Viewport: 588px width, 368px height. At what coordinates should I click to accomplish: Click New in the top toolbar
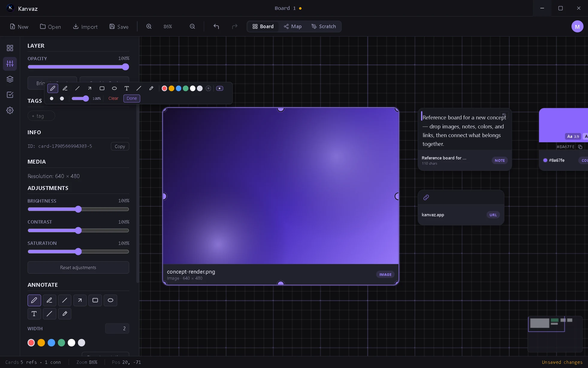(19, 27)
